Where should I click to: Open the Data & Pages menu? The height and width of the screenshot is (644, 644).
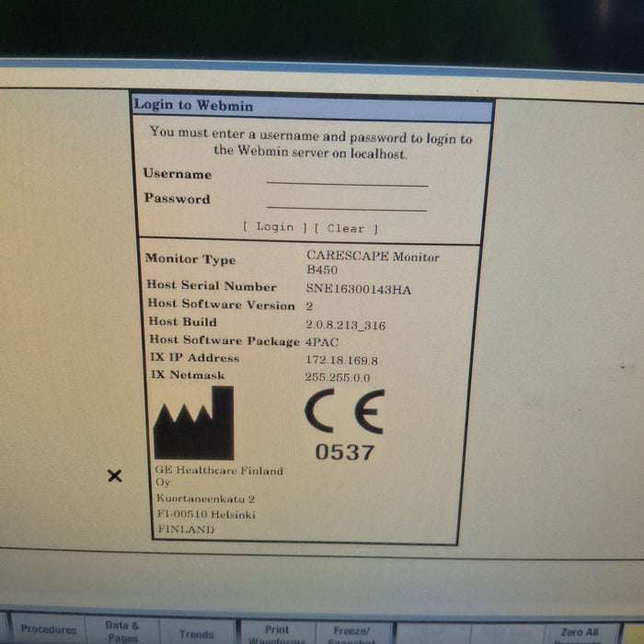tap(121, 630)
